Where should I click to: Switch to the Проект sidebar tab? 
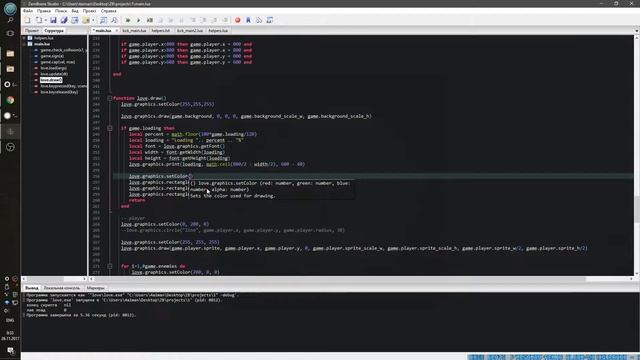click(32, 31)
